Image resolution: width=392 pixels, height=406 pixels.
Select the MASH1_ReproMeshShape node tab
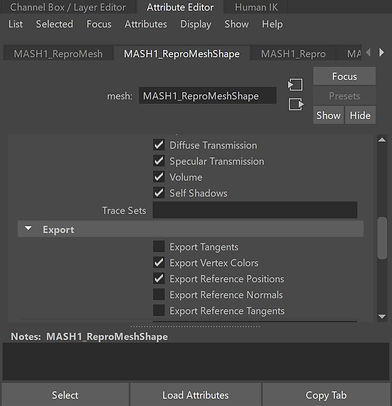182,54
